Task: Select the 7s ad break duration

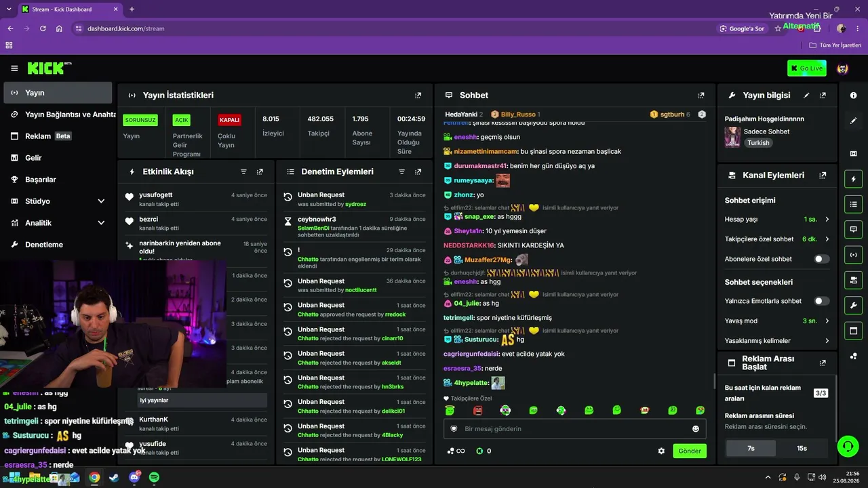Action: click(x=751, y=448)
